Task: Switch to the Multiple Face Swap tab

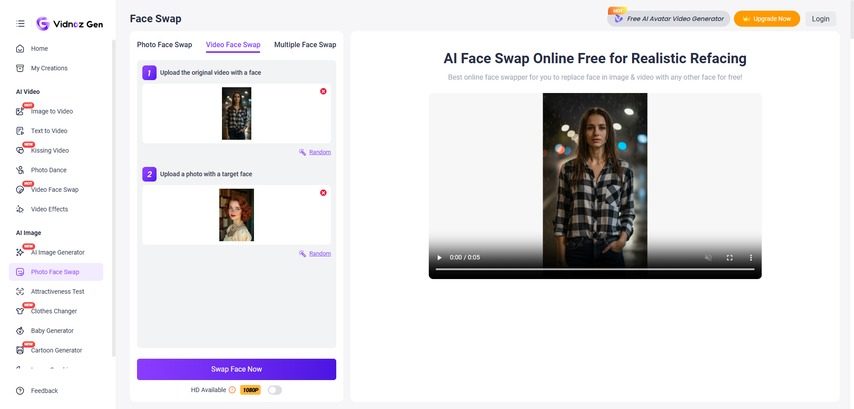Action: click(305, 45)
